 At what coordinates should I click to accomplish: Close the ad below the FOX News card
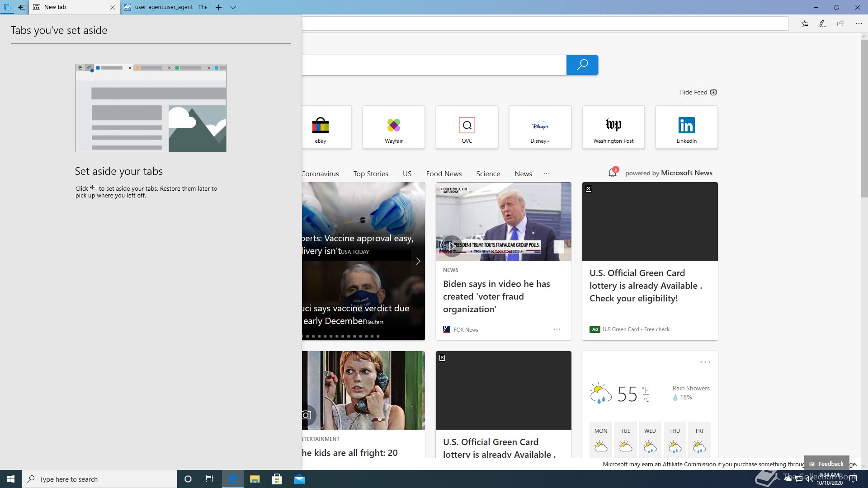[x=442, y=358]
